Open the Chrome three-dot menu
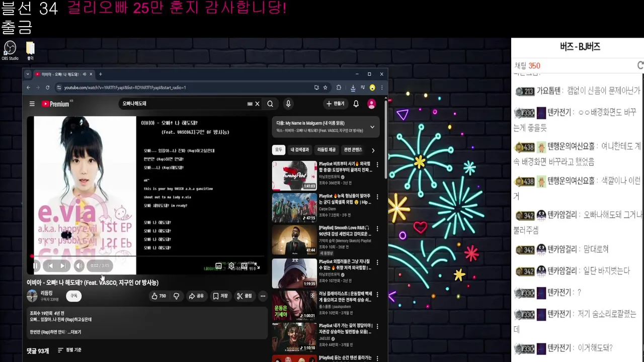 [x=382, y=87]
